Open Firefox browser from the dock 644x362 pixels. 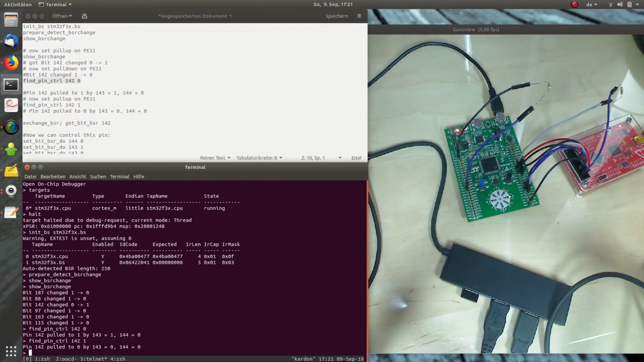point(11,63)
